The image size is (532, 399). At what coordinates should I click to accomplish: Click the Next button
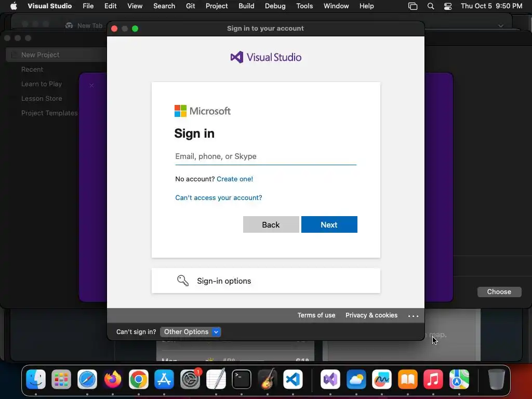click(x=329, y=224)
